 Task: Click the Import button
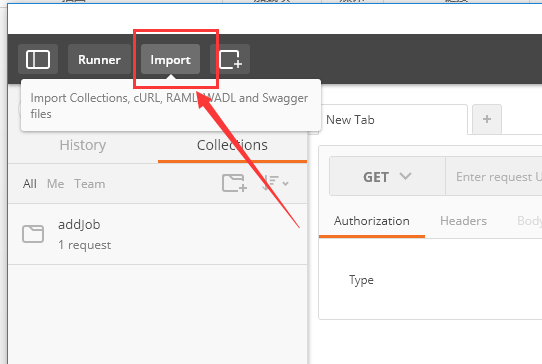coord(170,59)
